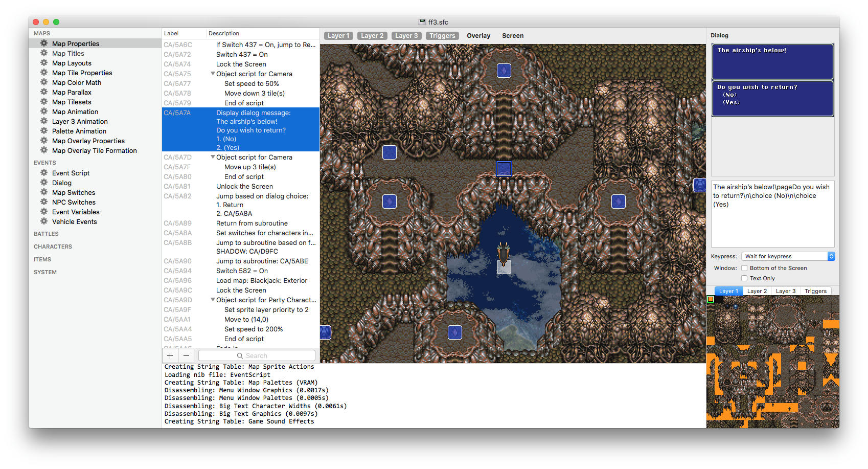
Task: Select the 'Unlock the Screen' script row
Action: 241,186
